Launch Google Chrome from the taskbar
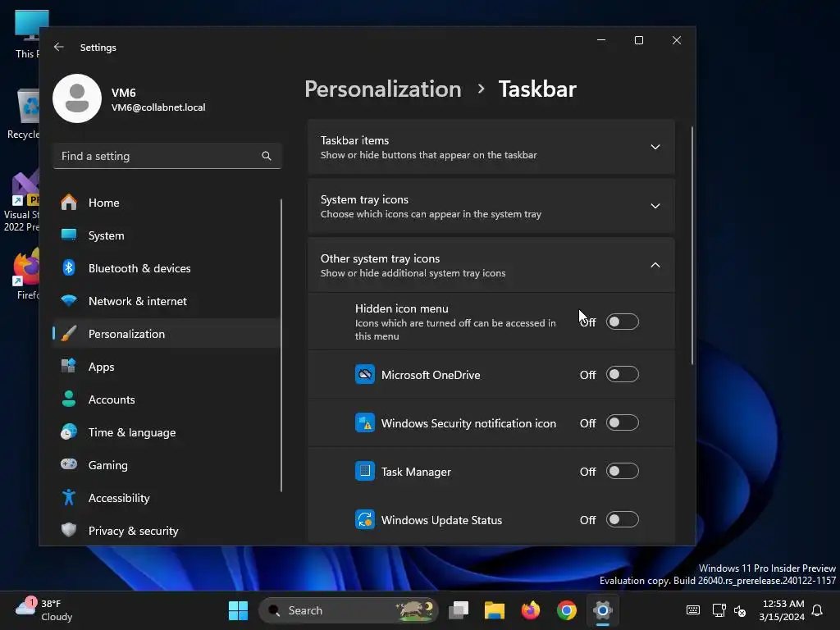840x630 pixels. [566, 610]
